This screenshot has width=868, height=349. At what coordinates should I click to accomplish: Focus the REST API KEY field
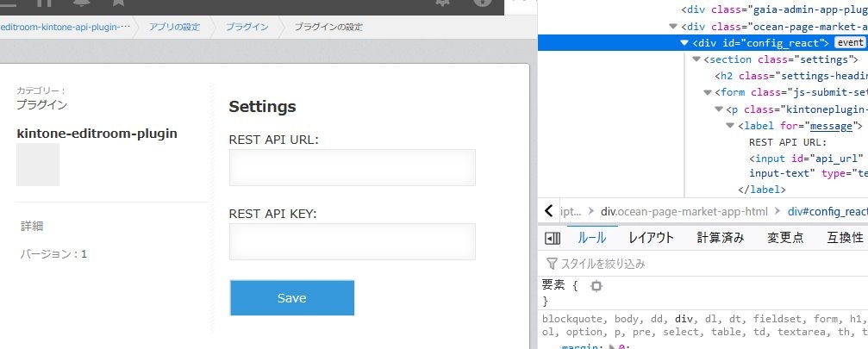[x=352, y=241]
